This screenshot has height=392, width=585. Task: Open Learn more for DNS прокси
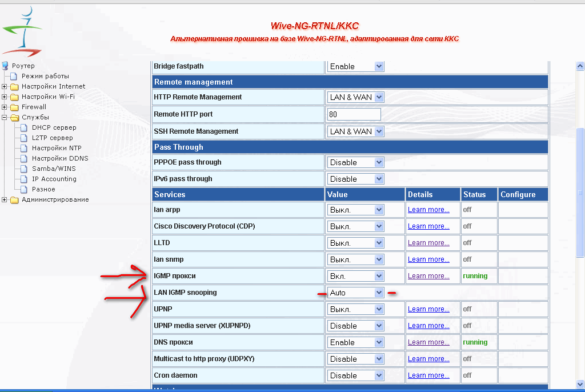point(428,342)
